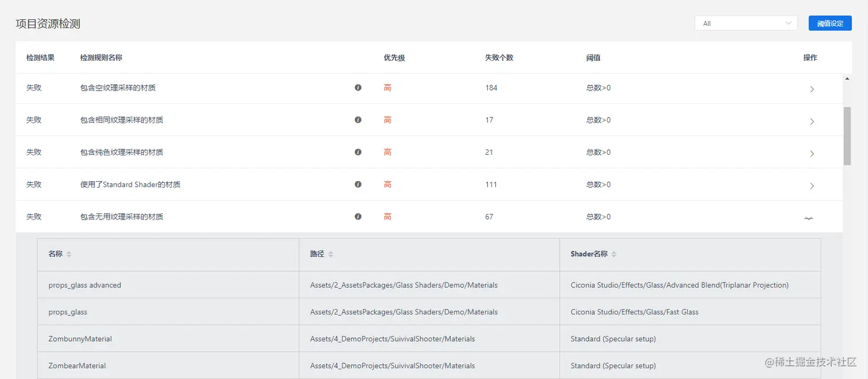The height and width of the screenshot is (379, 868).
Task: Click the 检测规则名称 column header
Action: coord(101,58)
